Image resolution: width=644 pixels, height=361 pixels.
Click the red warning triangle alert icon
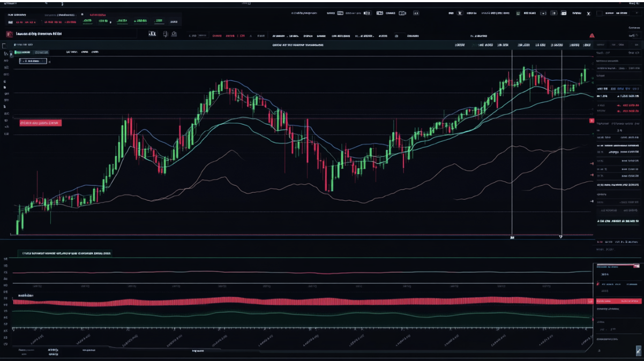591,35
